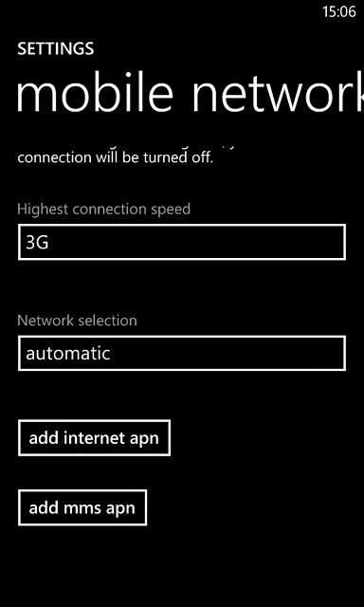
Task: Click the 'connection will be turned off' text
Action: pyautogui.click(x=116, y=157)
